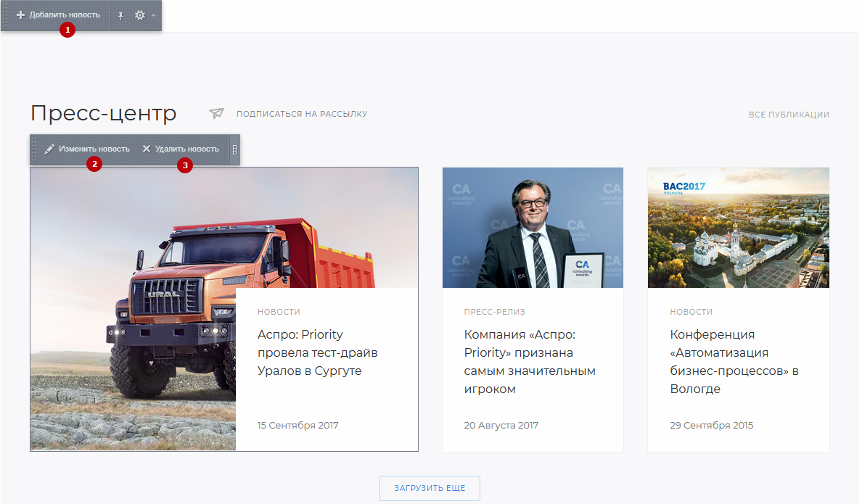The width and height of the screenshot is (862, 504).
Task: Click the collapse handle on news toolbar
Action: (235, 149)
